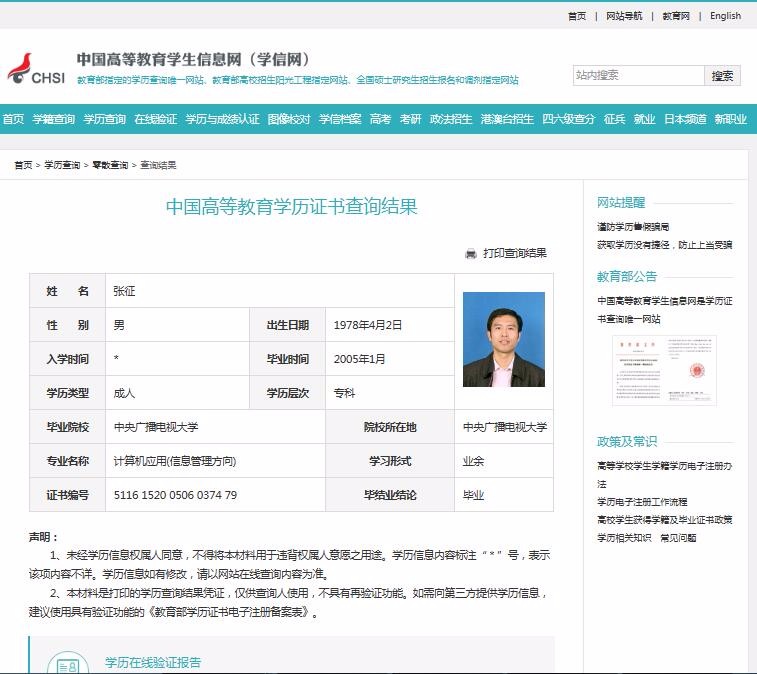Click the ministry announcement document thumbnail
Image resolution: width=757 pixels, height=674 pixels.
664,371
